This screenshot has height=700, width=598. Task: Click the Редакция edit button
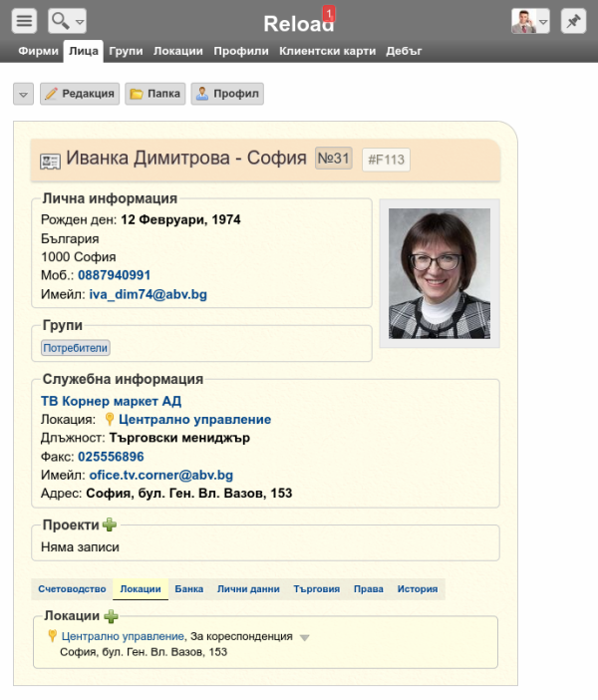(80, 94)
